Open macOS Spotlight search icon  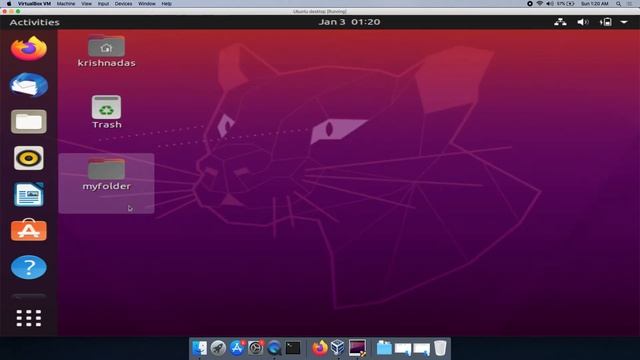tap(619, 4)
